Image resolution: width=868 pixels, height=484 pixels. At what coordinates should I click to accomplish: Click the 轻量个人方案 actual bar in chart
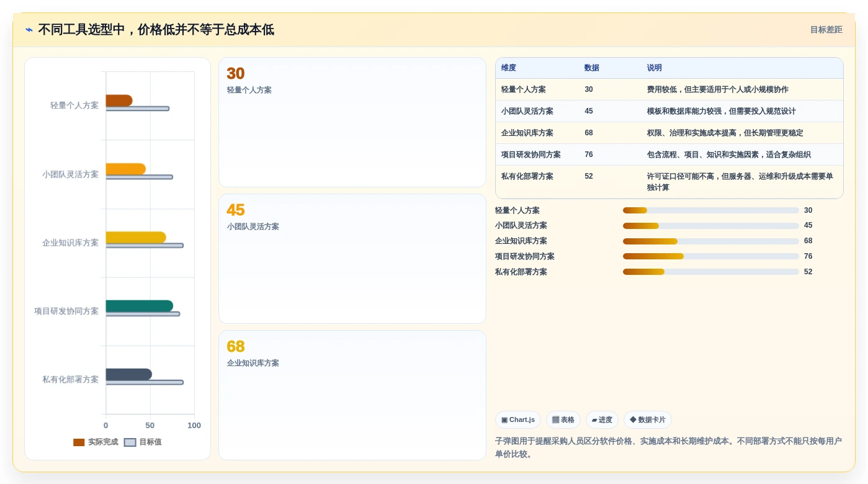tap(119, 101)
